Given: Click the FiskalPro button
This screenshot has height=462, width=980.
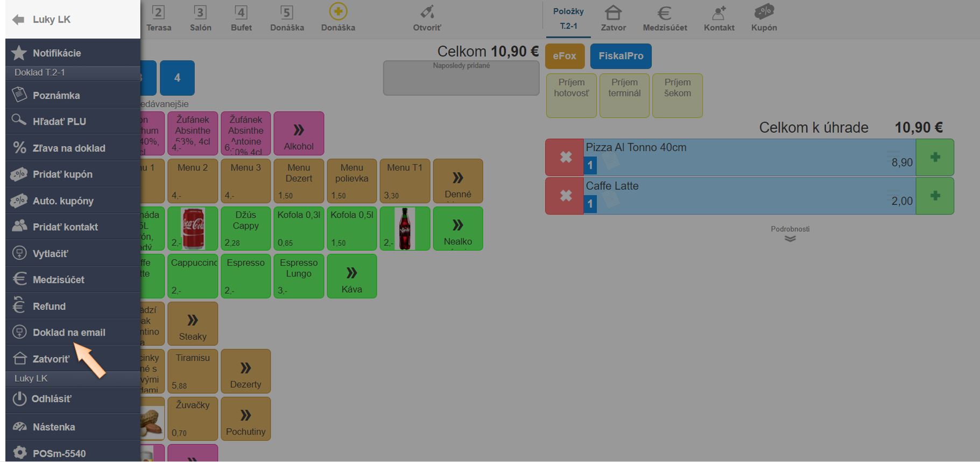Looking at the screenshot, I should tap(621, 56).
